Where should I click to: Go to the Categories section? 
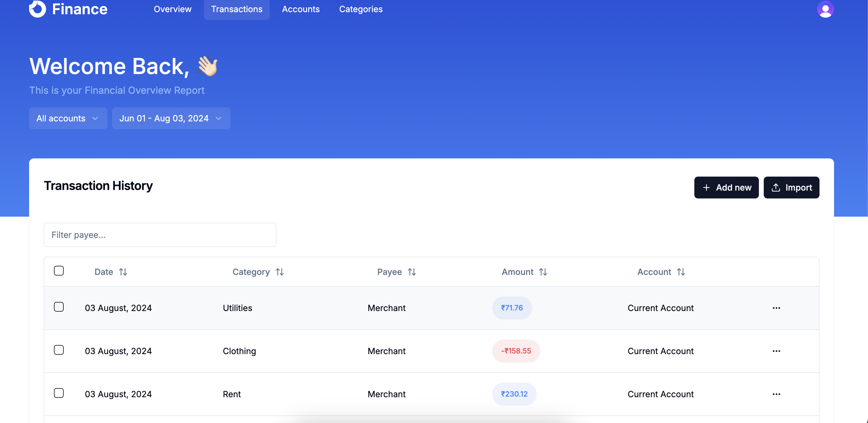[361, 9]
